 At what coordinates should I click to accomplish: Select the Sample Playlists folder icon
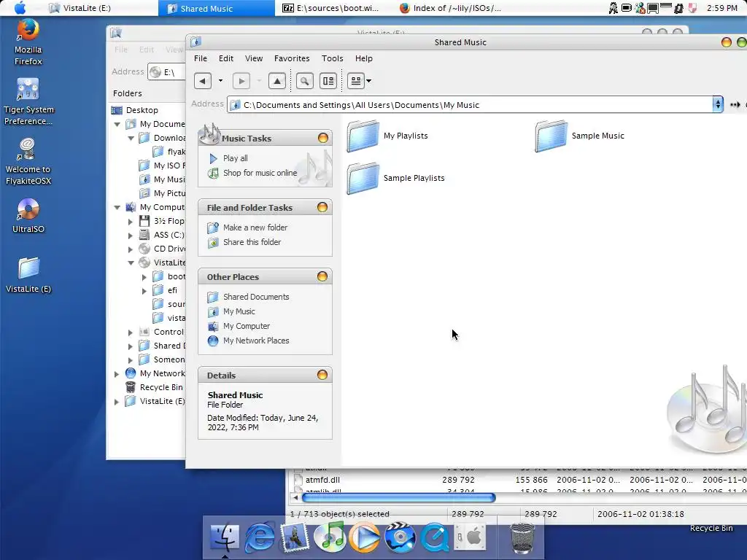363,179
